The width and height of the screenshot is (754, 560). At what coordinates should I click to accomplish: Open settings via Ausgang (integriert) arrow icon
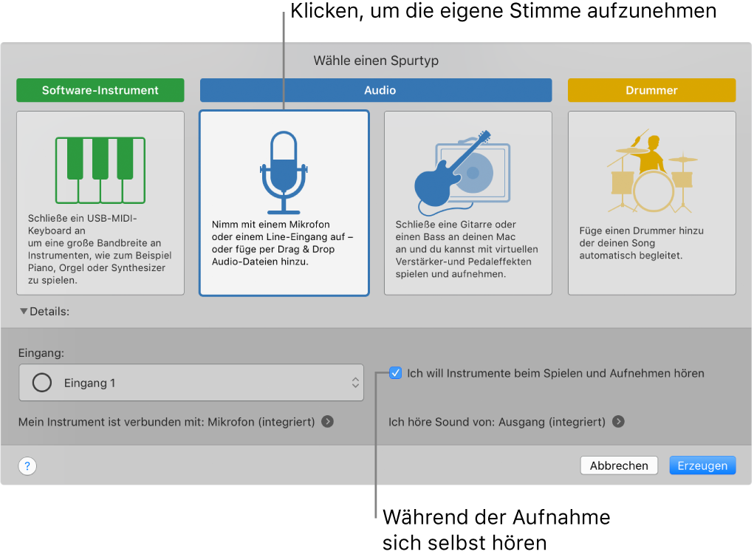point(619,422)
